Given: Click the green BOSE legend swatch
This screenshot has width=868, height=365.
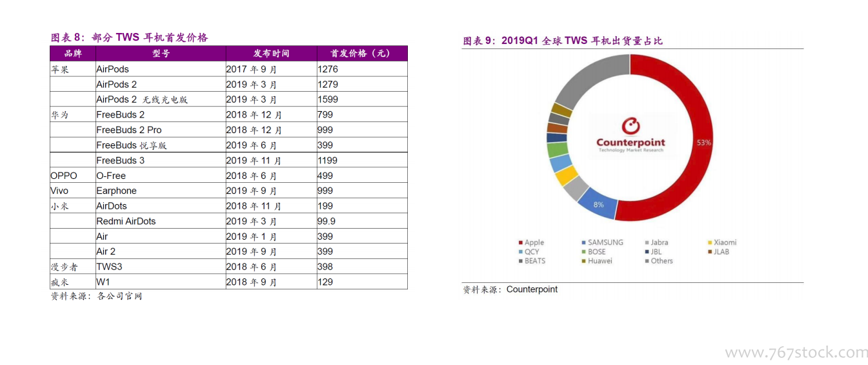Looking at the screenshot, I should coord(583,252).
